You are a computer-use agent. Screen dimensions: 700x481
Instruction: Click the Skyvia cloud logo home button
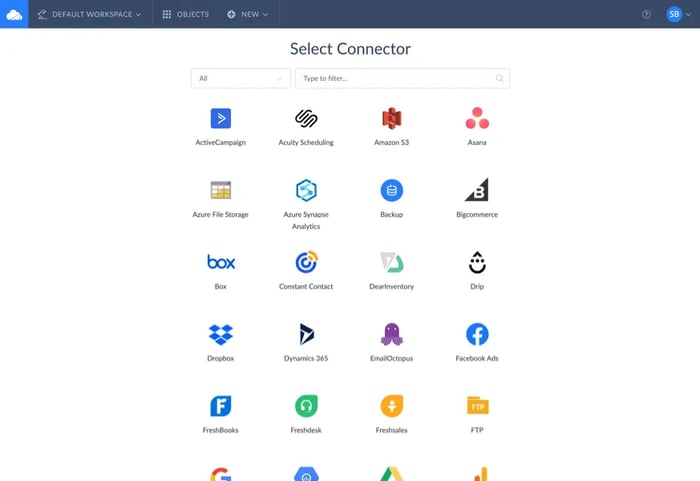click(x=14, y=14)
